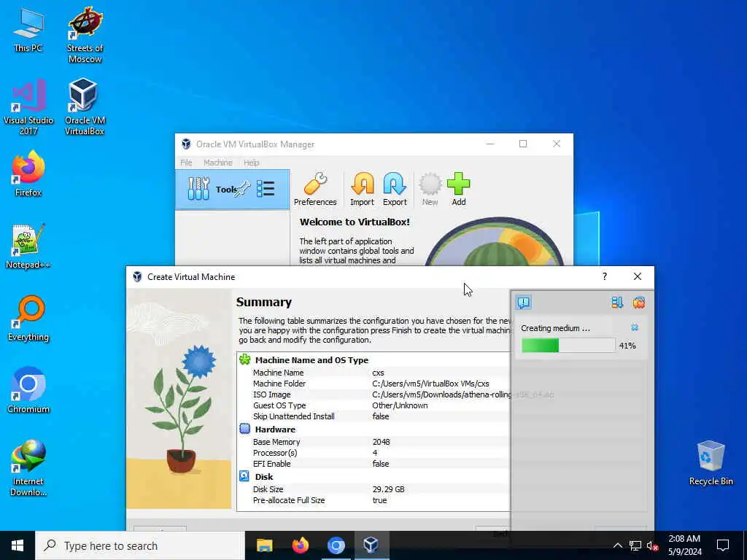The image size is (747, 560).
Task: Select the 'ISO Image' summary row
Action: [373, 394]
